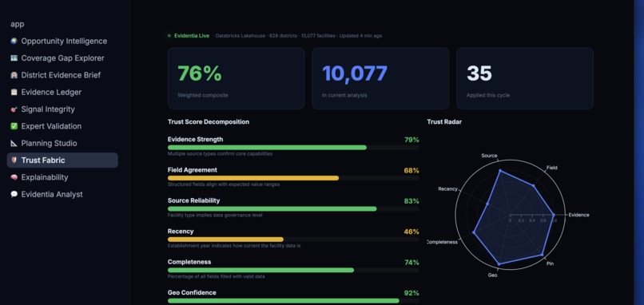Click the ruler icon beside Planning Studio
This screenshot has height=305, width=644.
pos(14,143)
